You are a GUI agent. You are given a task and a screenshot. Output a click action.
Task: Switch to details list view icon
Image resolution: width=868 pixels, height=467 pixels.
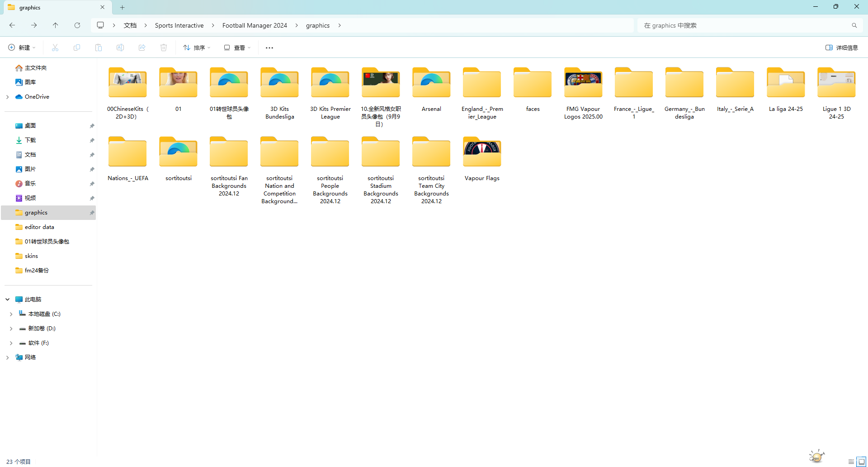851,462
